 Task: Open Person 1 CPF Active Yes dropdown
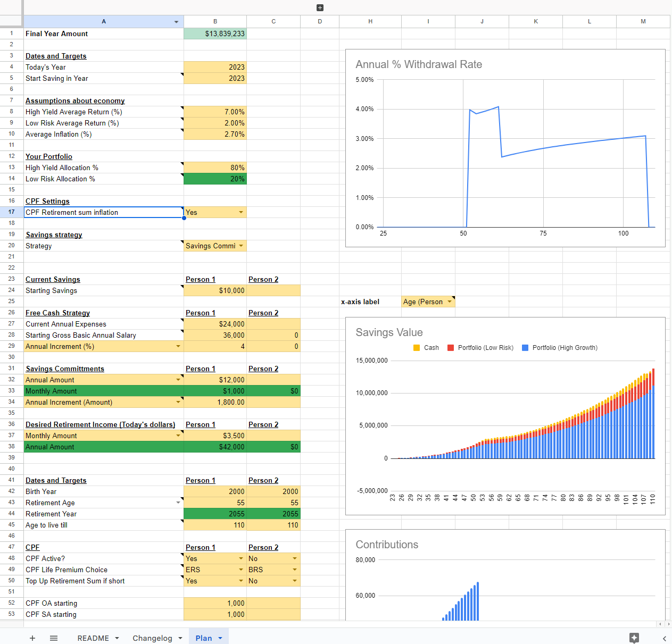pyautogui.click(x=241, y=558)
